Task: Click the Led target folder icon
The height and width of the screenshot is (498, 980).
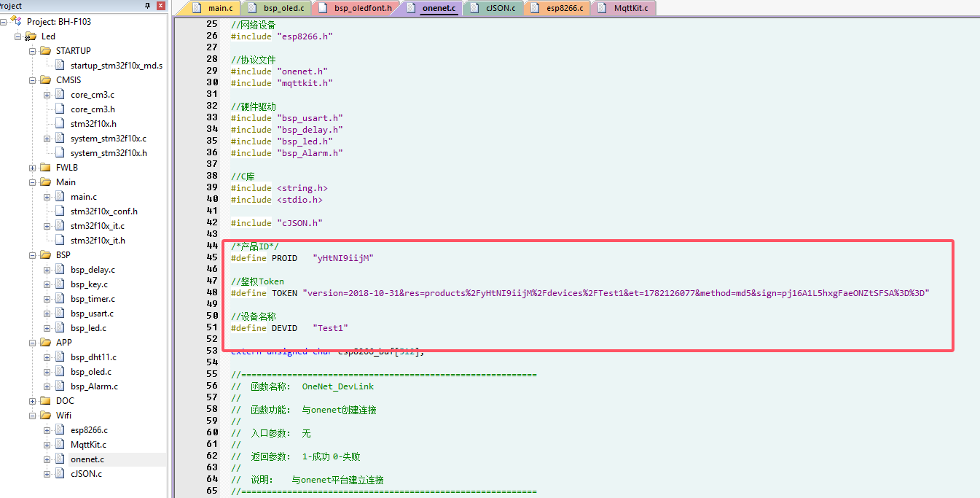Action: [31, 36]
